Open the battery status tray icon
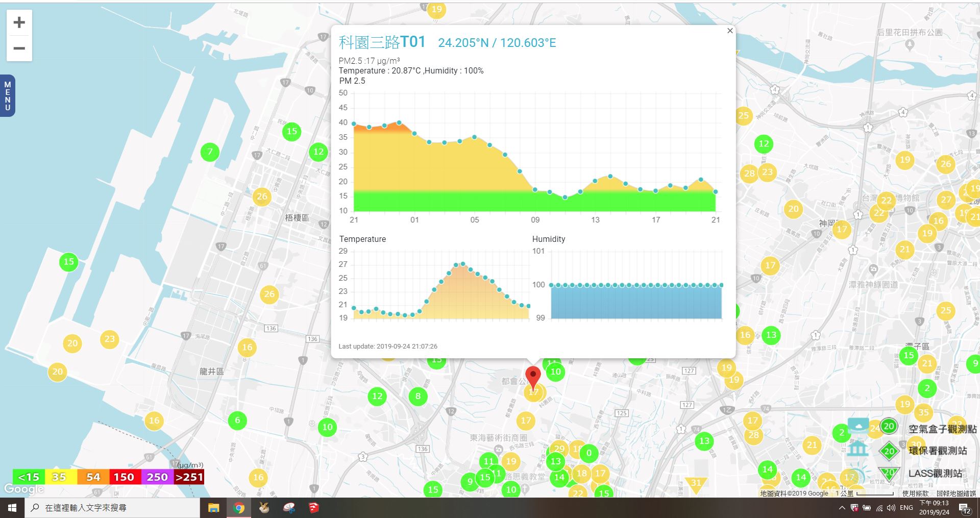 [x=867, y=508]
